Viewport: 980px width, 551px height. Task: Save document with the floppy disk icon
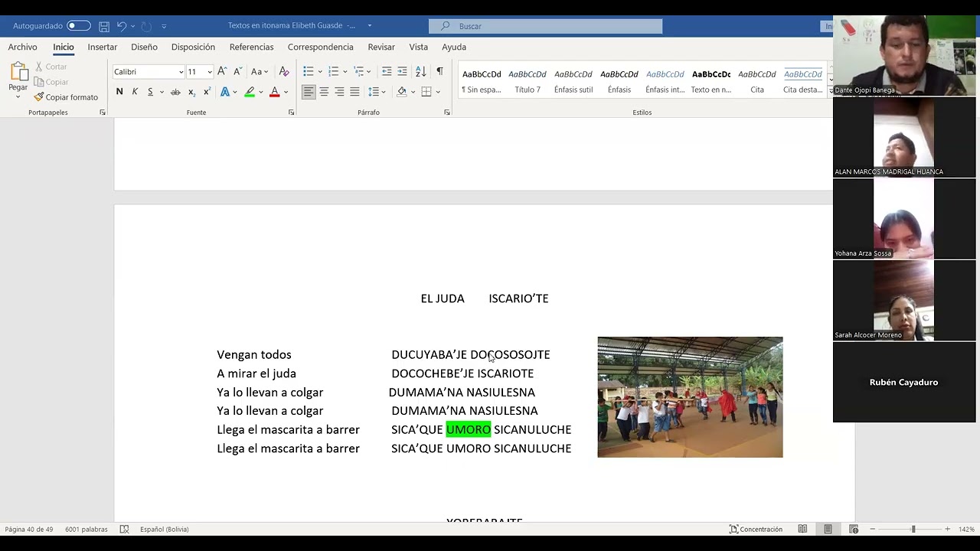(104, 26)
